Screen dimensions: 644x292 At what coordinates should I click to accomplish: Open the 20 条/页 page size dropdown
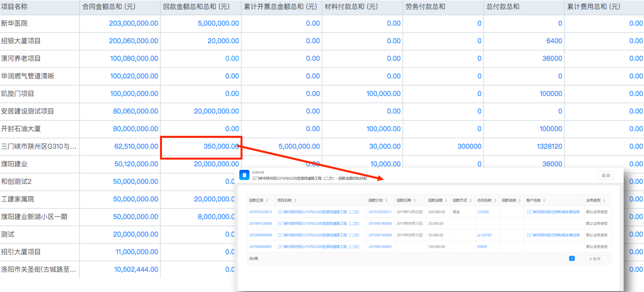click(596, 259)
